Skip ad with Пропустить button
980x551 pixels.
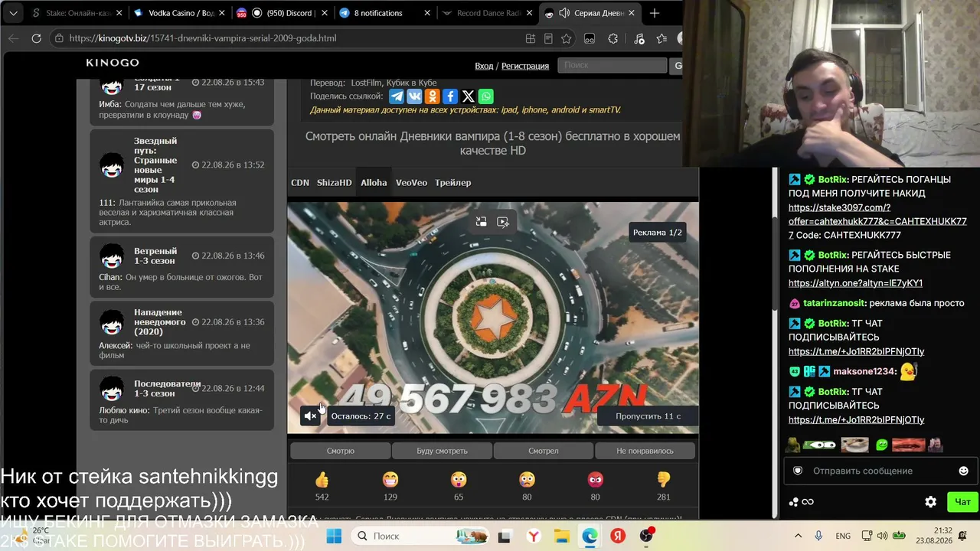point(648,416)
